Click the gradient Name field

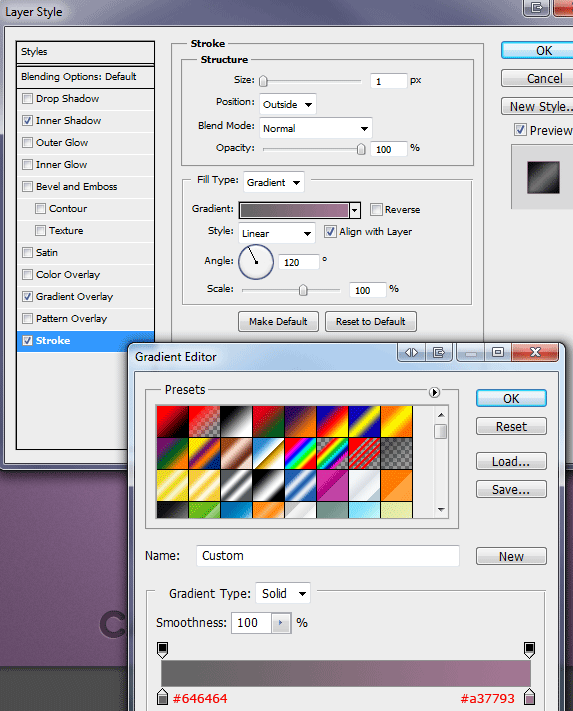coord(328,556)
